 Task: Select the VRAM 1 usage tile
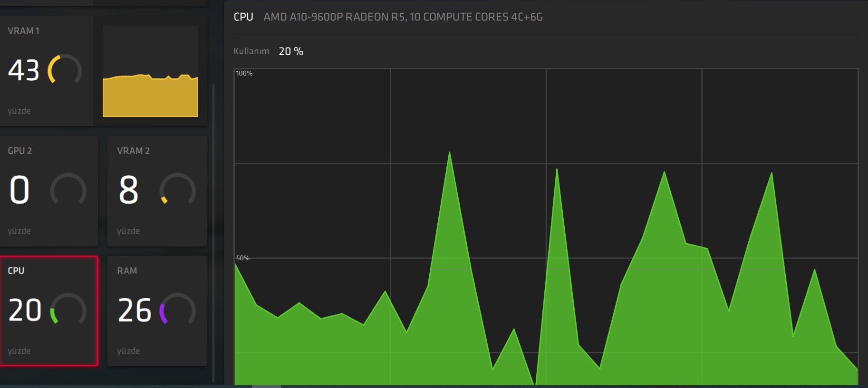103,71
